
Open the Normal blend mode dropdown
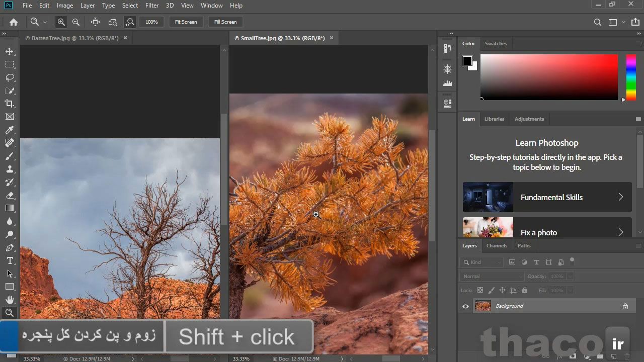click(x=492, y=276)
